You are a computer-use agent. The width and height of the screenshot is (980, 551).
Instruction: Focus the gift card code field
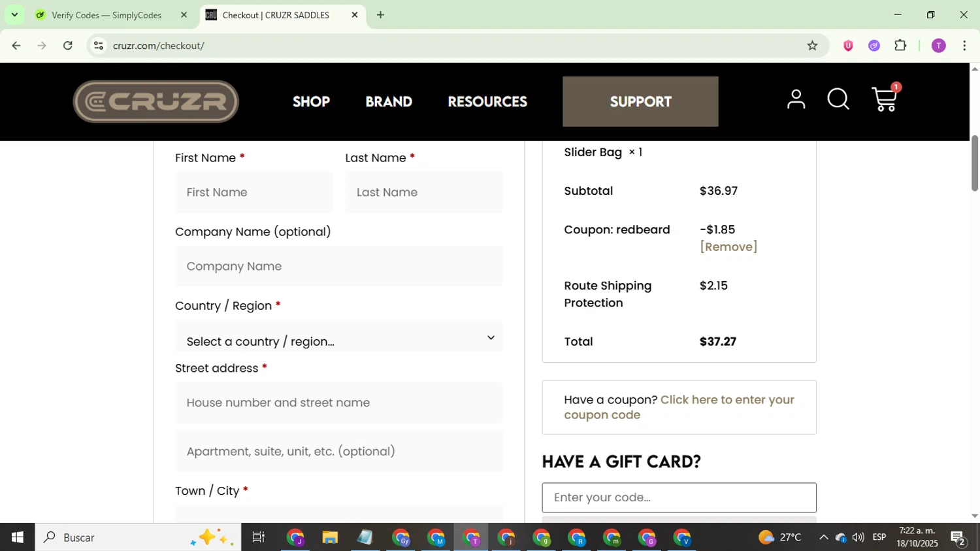[679, 497]
